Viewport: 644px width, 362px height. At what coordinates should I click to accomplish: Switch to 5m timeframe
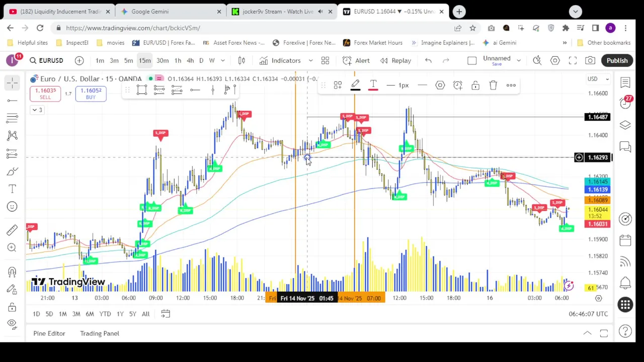click(x=128, y=60)
